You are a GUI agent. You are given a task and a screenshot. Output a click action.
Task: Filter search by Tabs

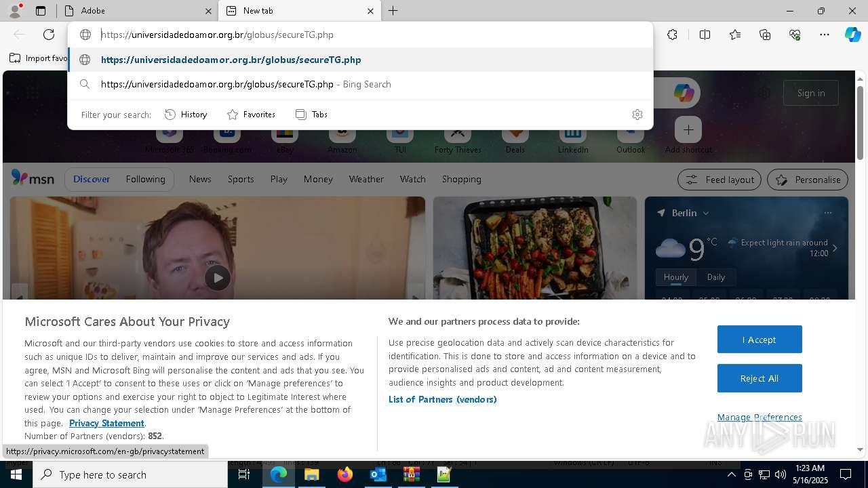(311, 115)
